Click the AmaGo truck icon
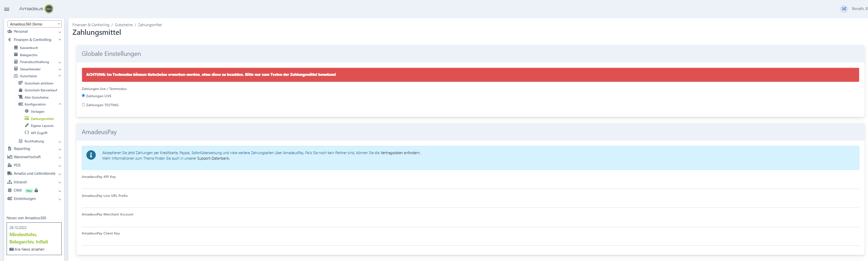 (10, 173)
